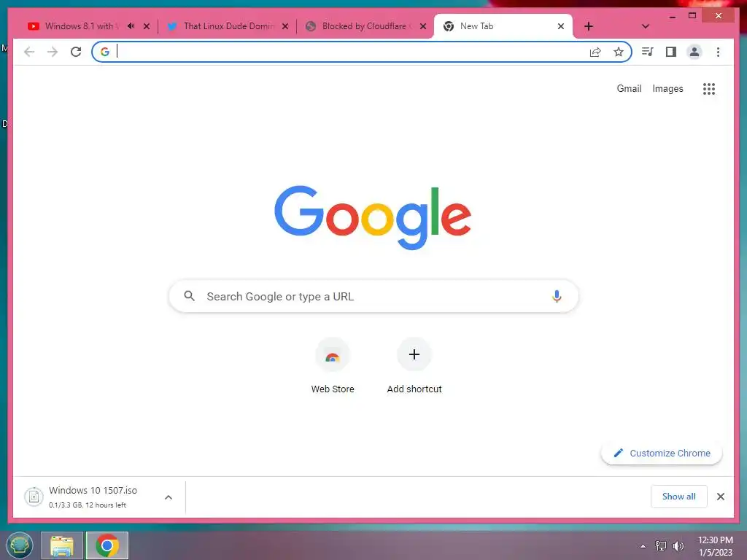
Task: Close the New Tab tab
Action: (561, 26)
